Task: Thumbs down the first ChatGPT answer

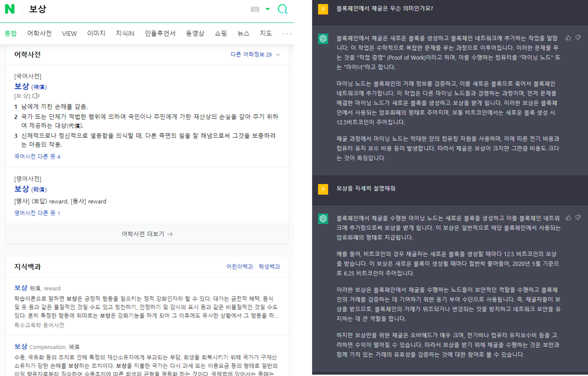Action: (578, 38)
